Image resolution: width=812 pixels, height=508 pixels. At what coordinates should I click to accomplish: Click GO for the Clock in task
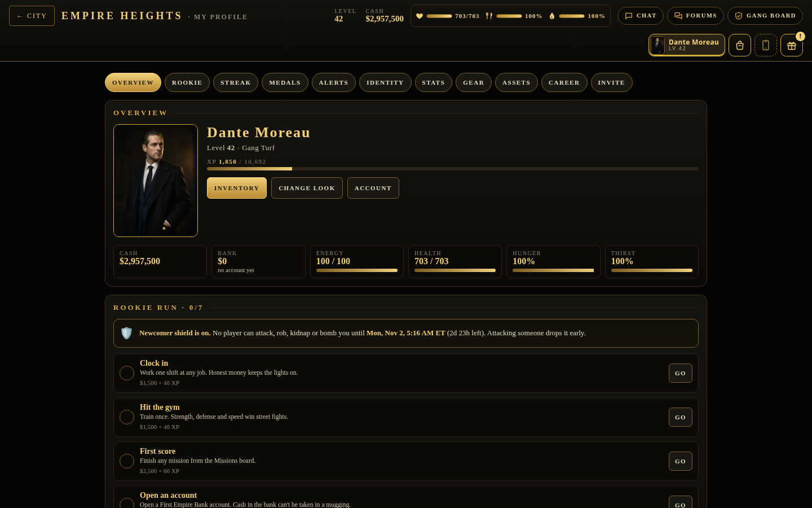point(681,373)
